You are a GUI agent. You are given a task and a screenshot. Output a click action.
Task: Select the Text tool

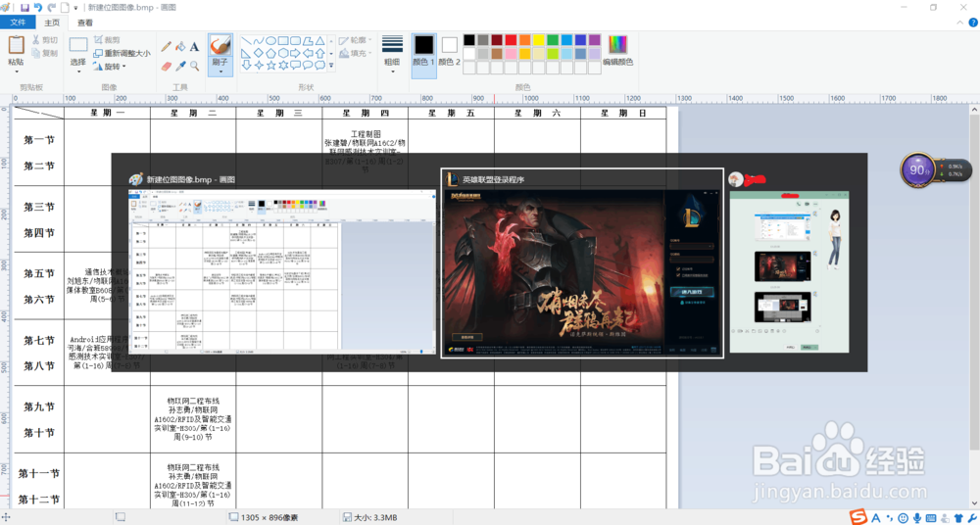[194, 46]
